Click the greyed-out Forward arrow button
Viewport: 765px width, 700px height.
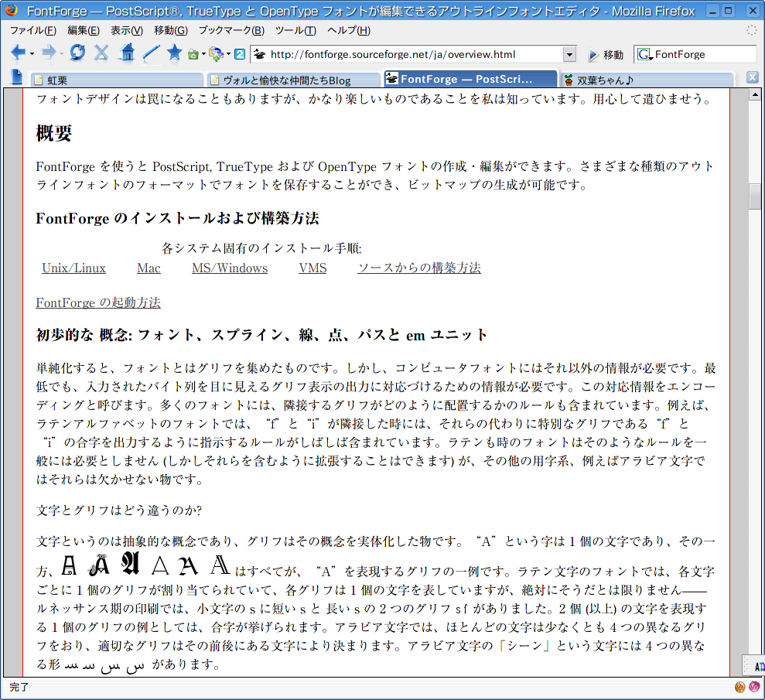click(x=48, y=53)
